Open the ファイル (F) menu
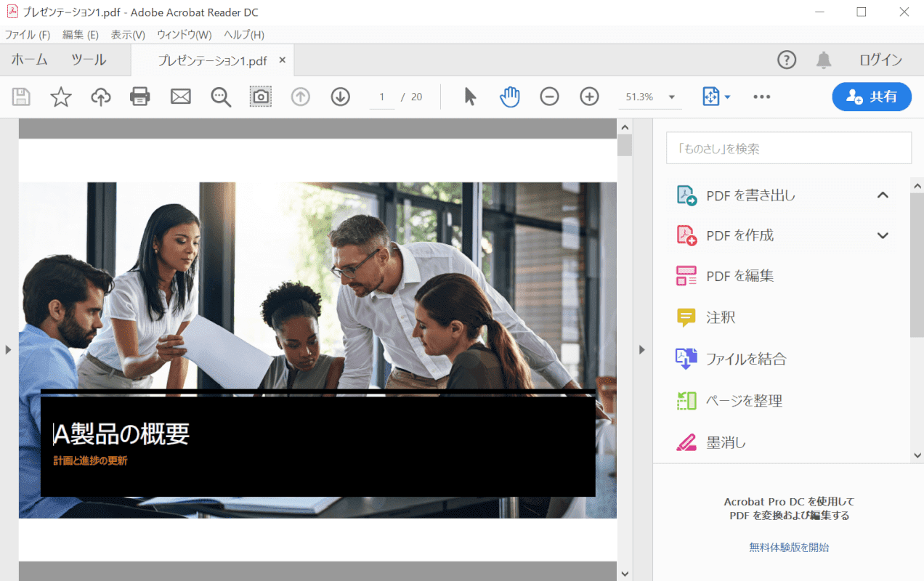 click(28, 35)
